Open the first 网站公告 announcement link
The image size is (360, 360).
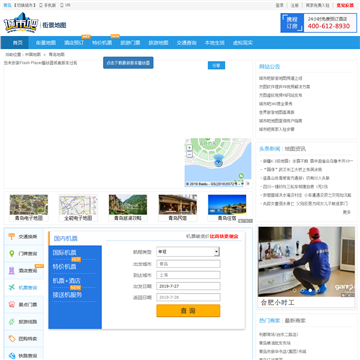click(281, 78)
